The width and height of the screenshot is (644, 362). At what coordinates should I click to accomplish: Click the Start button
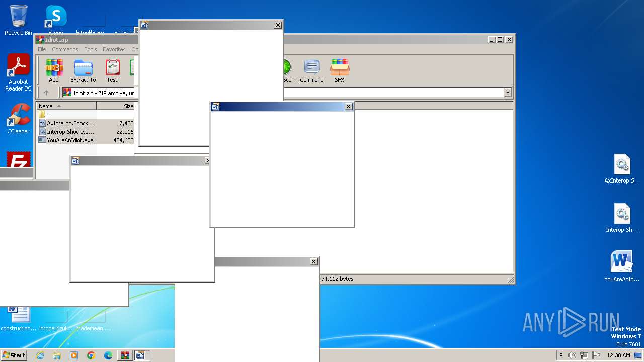[x=14, y=355]
